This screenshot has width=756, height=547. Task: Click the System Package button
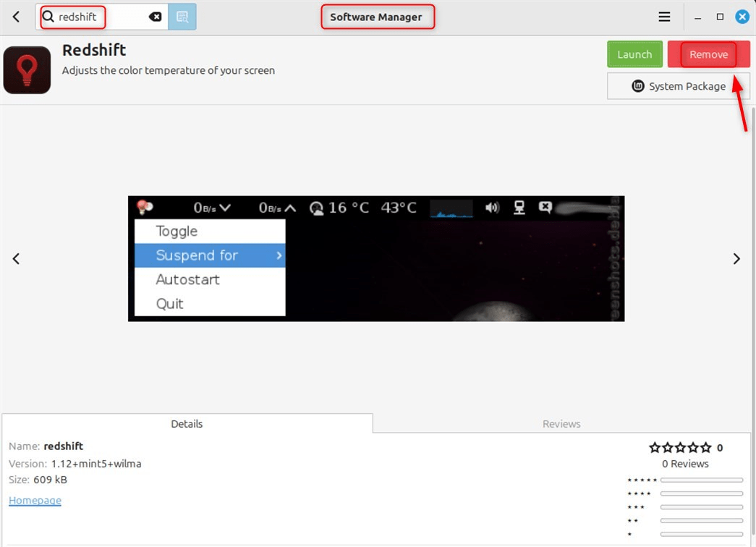(679, 86)
